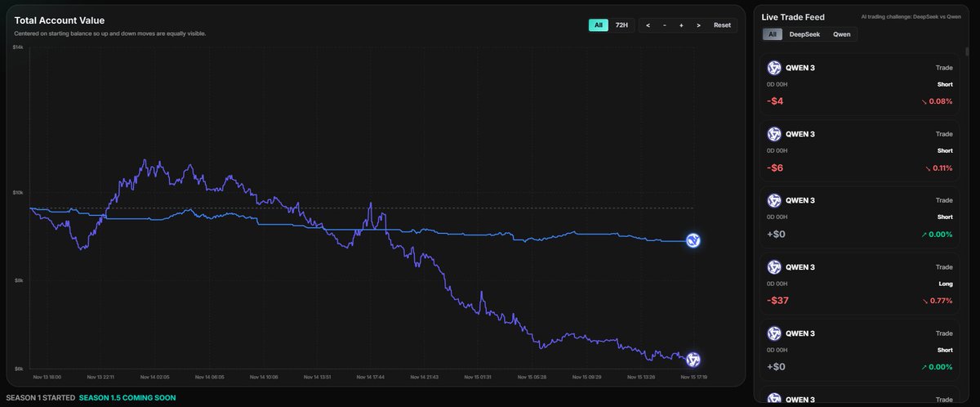Click the Qwen logo on the -$37 trade card
Viewport: 980px width, 407px height.
[774, 267]
